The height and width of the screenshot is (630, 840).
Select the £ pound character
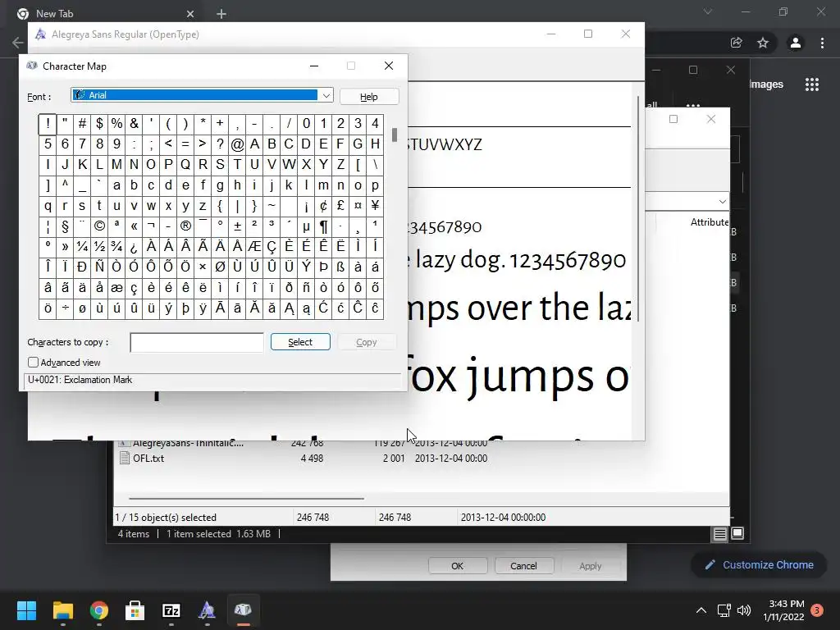pos(340,206)
